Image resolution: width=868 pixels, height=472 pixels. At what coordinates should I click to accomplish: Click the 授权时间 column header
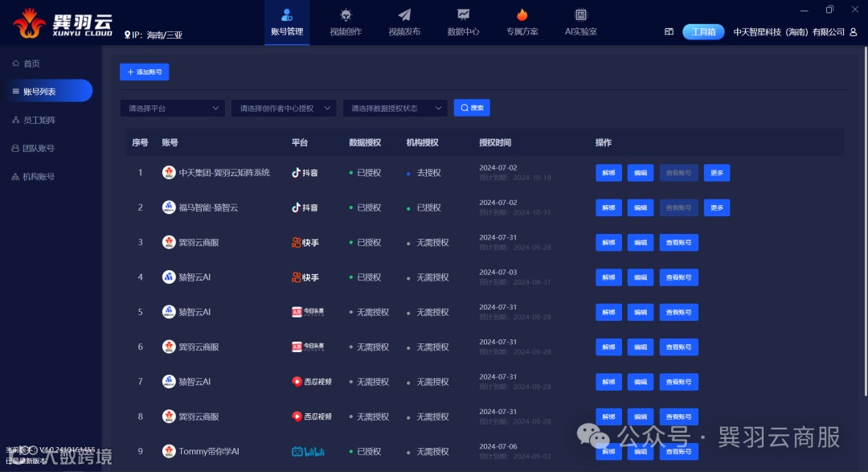pyautogui.click(x=495, y=142)
